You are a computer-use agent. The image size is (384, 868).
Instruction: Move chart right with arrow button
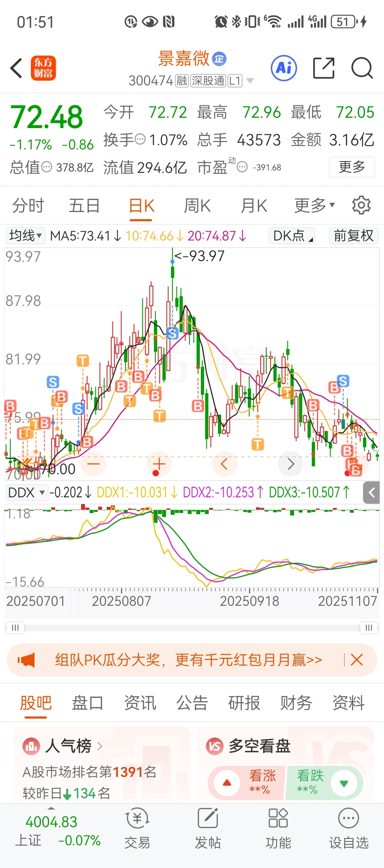click(290, 464)
